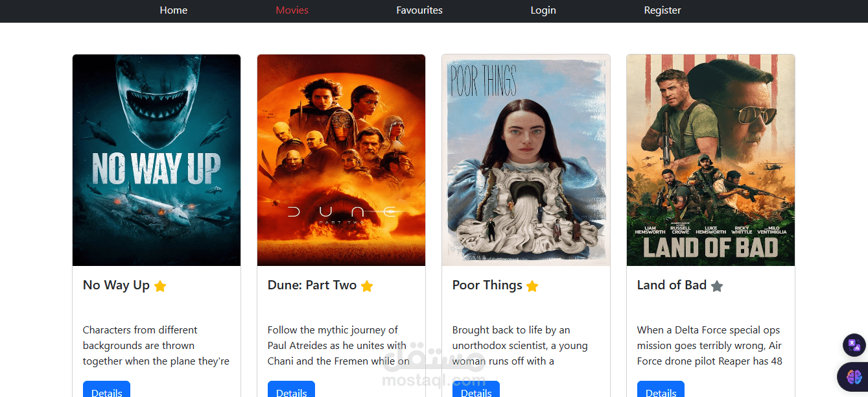Go to the Home page in the navbar
The image size is (868, 397).
coord(174,10)
